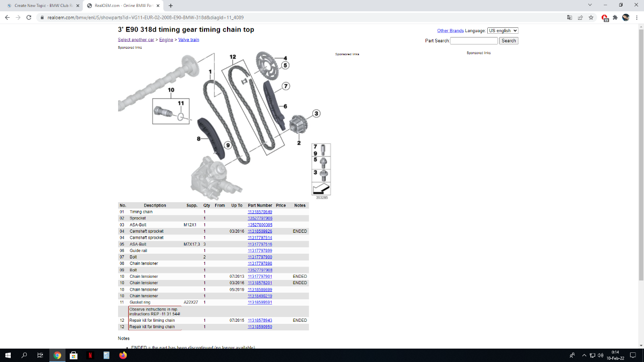Click the Part Search input field

coord(474,41)
